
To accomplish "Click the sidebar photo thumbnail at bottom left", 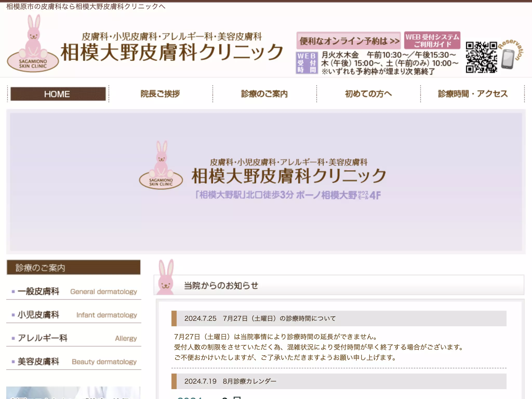I will pos(73,393).
